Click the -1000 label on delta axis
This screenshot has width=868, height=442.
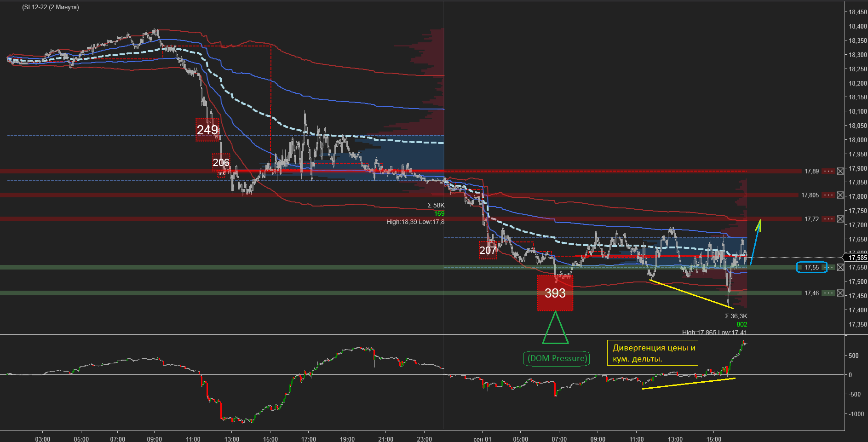pyautogui.click(x=857, y=414)
